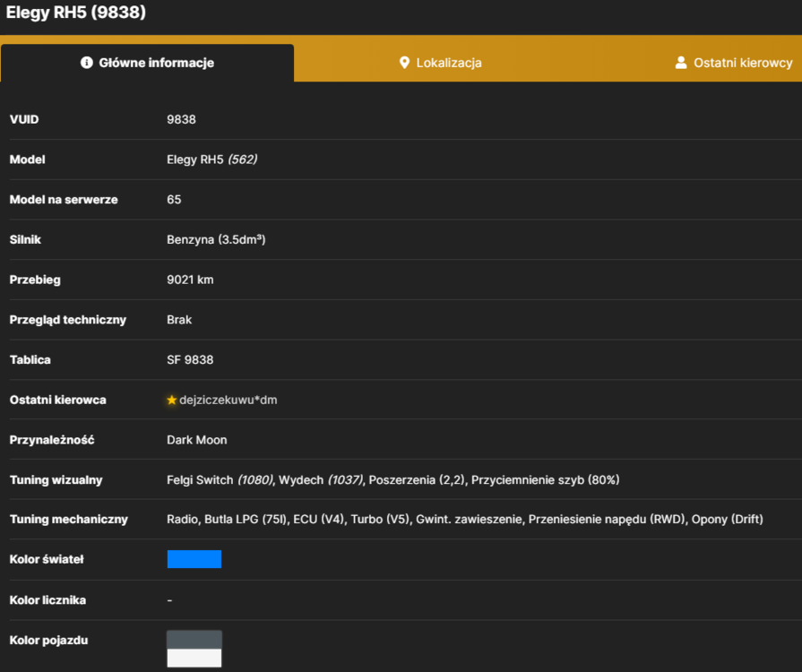Image resolution: width=802 pixels, height=672 pixels.
Task: Click the Elegy RH5 (9838) page title
Action: (75, 13)
